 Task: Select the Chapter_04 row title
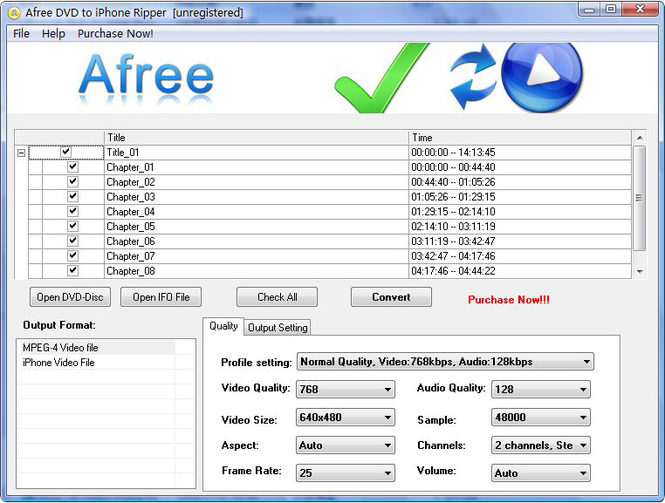[131, 212]
